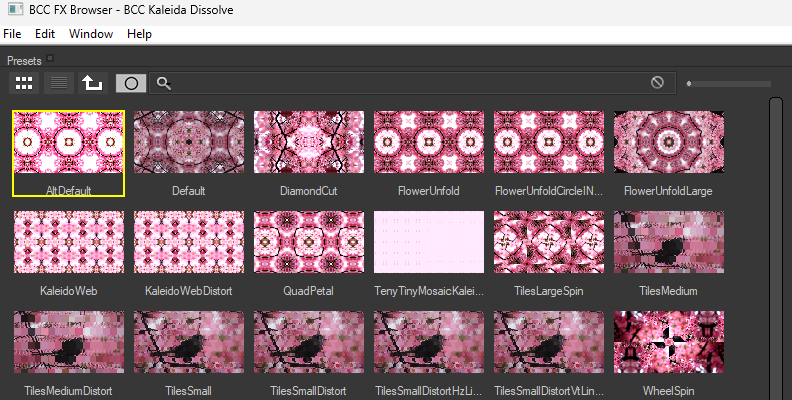Pick the TilesMedium preset thumbnail
This screenshot has height=400, width=792.
click(x=669, y=242)
